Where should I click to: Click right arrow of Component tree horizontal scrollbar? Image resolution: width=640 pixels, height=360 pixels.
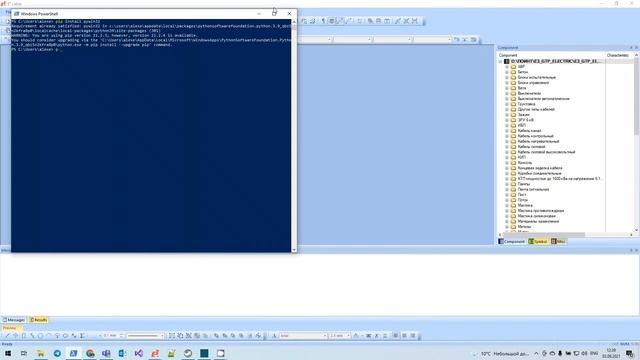(631, 235)
